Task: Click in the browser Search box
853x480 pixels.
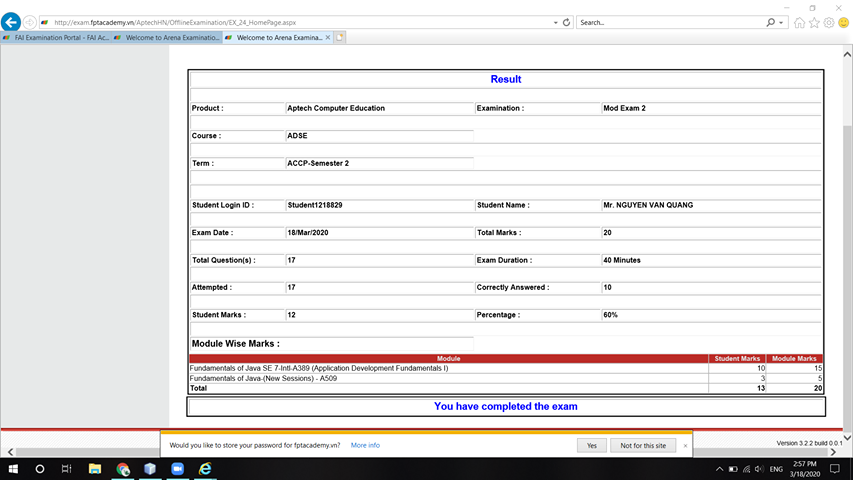Action: tap(672, 22)
